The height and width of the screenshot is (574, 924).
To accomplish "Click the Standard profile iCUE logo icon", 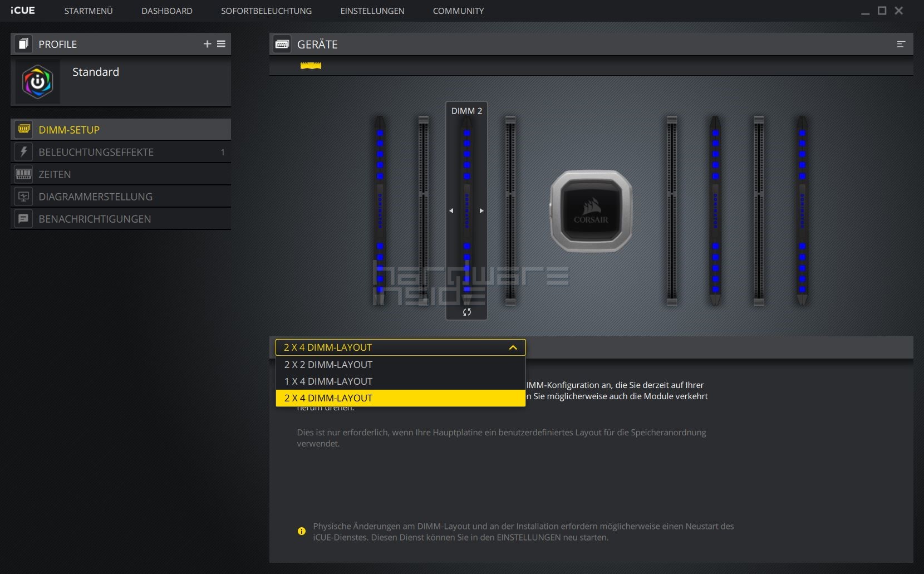I will (37, 82).
